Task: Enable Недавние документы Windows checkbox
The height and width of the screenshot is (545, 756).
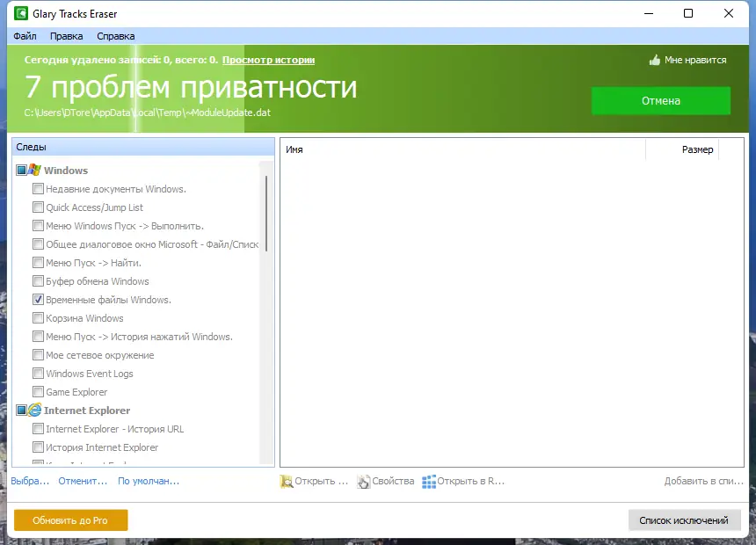Action: tap(38, 189)
